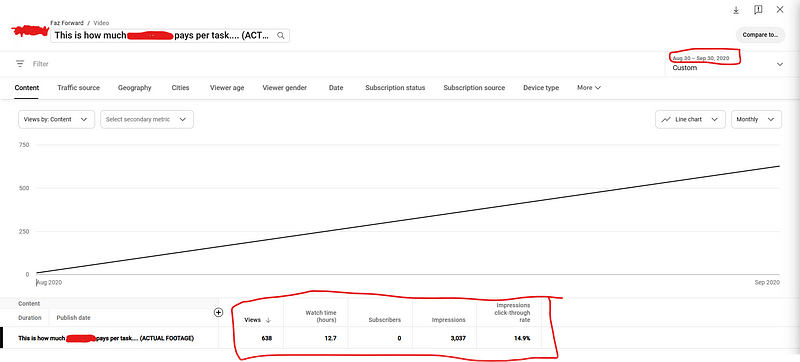Open Select secondary metric dropdown

tap(147, 119)
